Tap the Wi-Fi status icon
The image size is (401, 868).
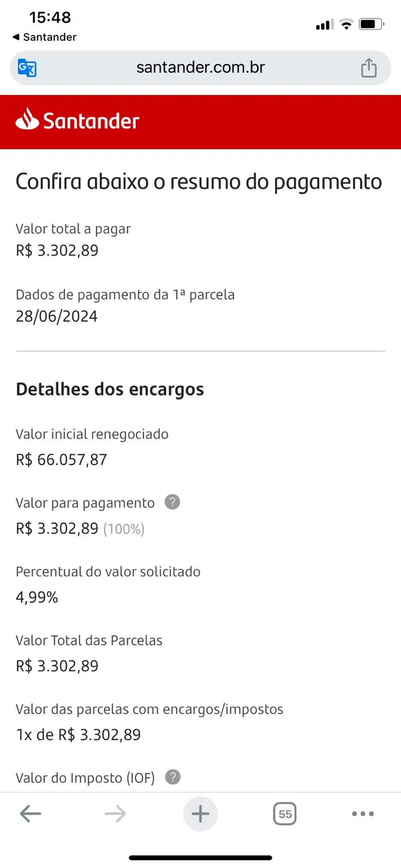(346, 24)
